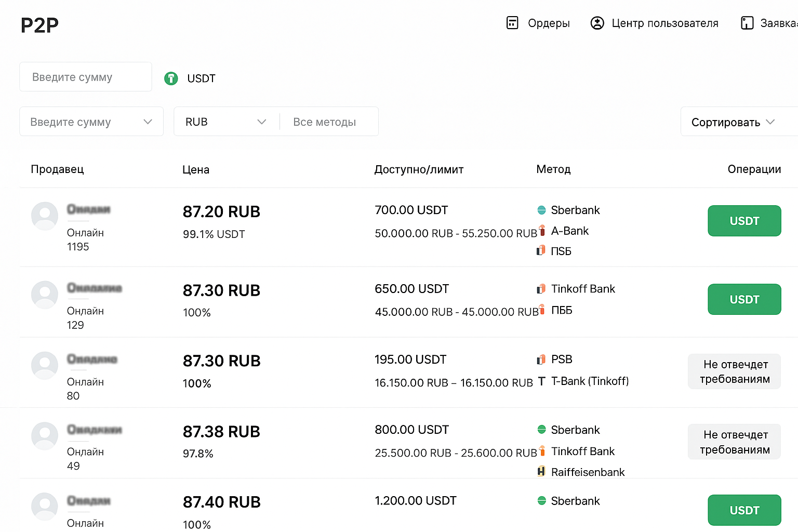The width and height of the screenshot is (798, 532).
Task: Click Не отвечает требованиям in 800.00 USDT row
Action: (735, 442)
